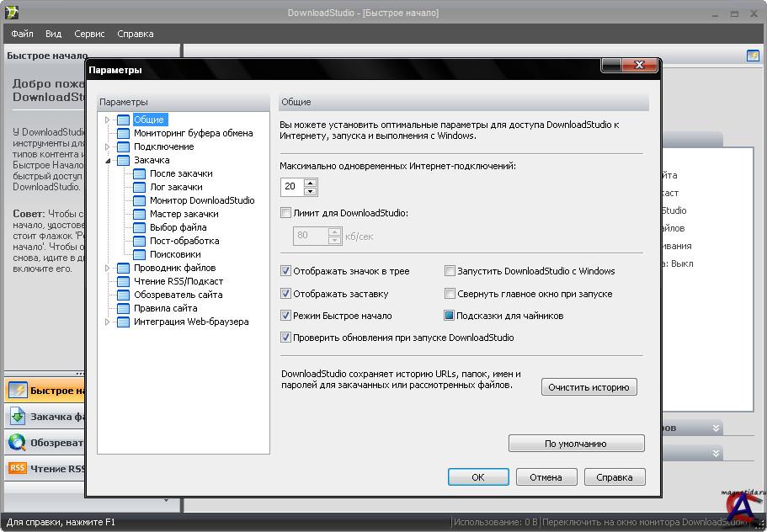
Task: Click icon next to Проводник файлов
Action: point(123,268)
